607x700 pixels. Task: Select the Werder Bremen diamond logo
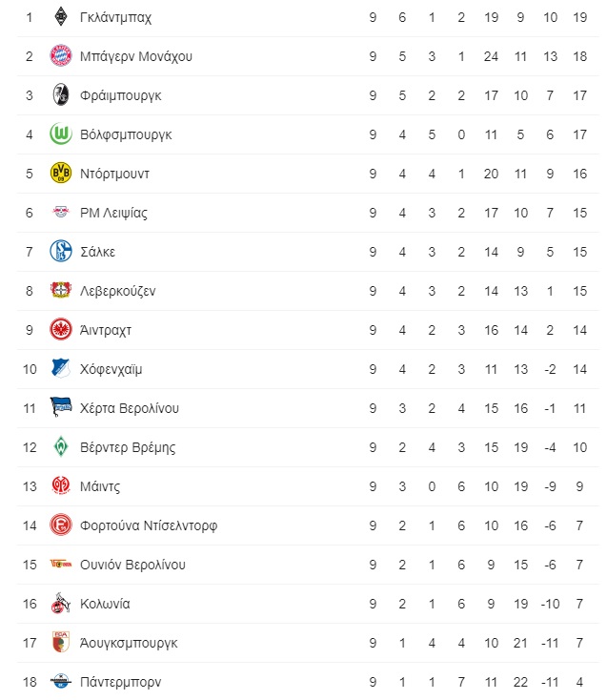coord(61,446)
